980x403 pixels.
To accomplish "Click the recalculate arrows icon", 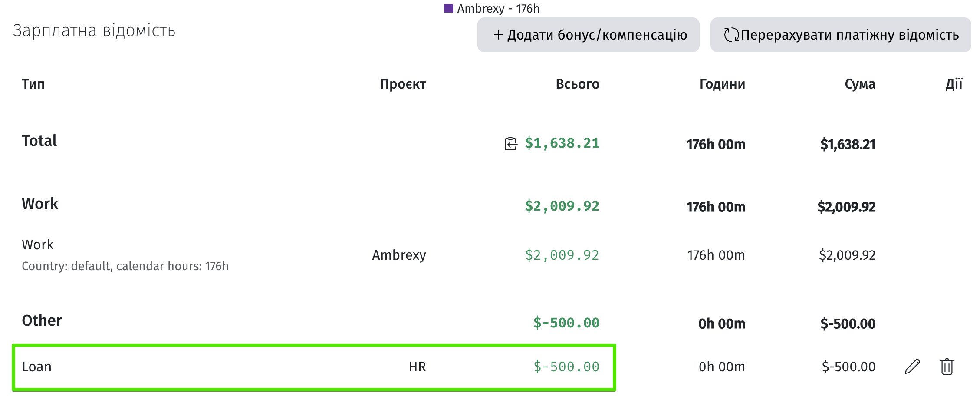I will click(x=731, y=35).
